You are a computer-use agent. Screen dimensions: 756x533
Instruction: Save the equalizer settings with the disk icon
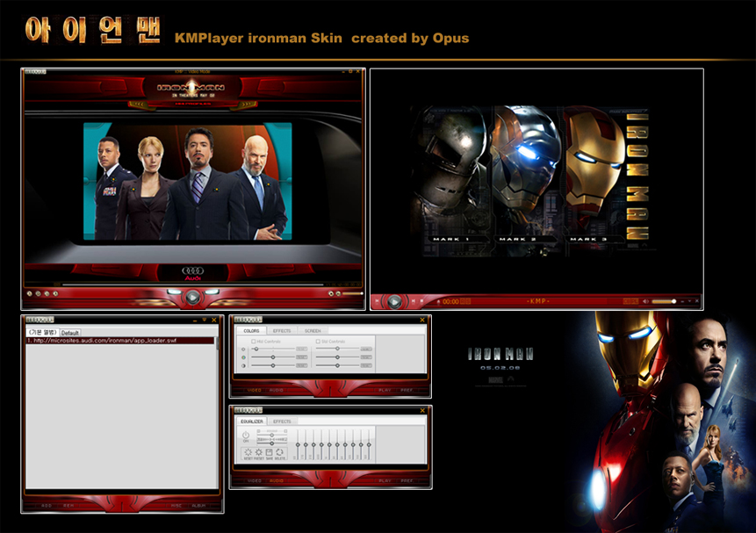click(268, 452)
